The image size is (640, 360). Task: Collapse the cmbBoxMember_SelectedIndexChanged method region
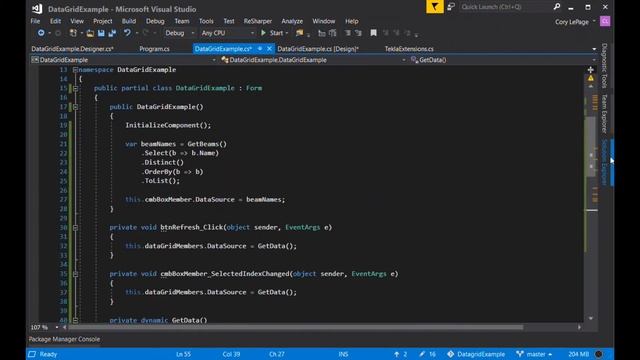(x=76, y=274)
